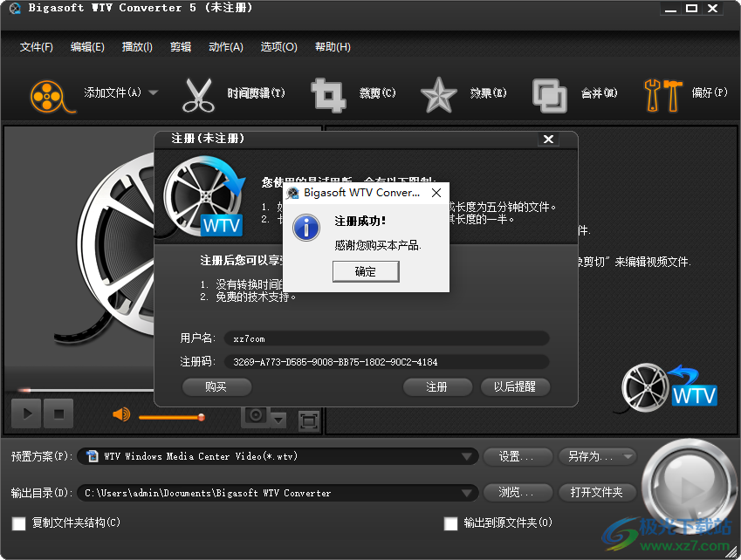Click the WTV reel logo in dialog

point(204,196)
